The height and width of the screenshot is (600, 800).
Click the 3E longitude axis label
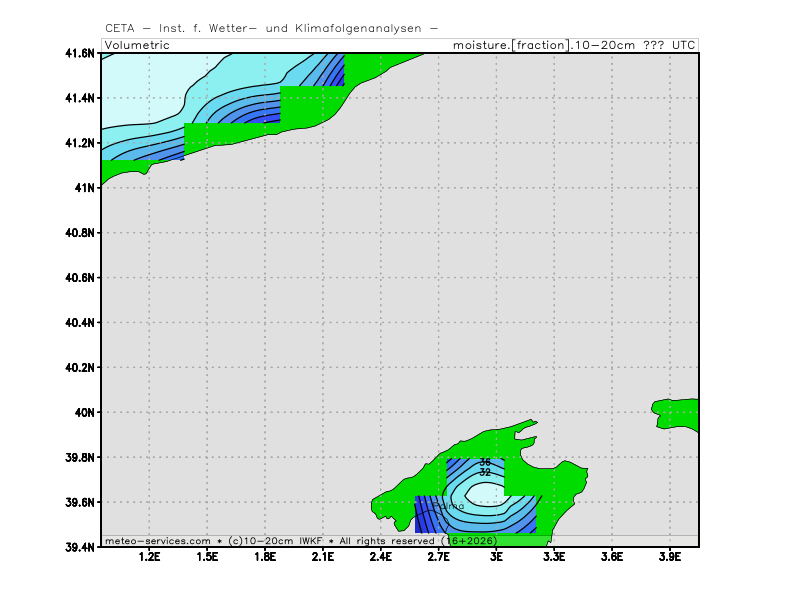click(x=496, y=557)
